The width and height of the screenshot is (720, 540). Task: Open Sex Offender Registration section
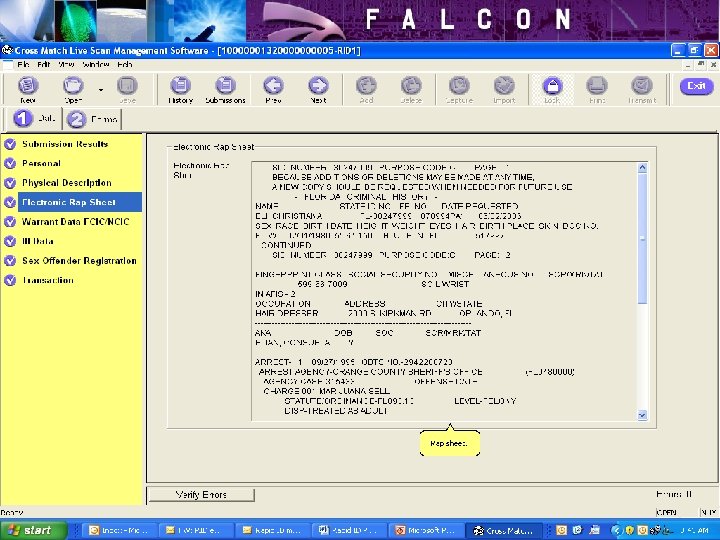click(x=79, y=261)
